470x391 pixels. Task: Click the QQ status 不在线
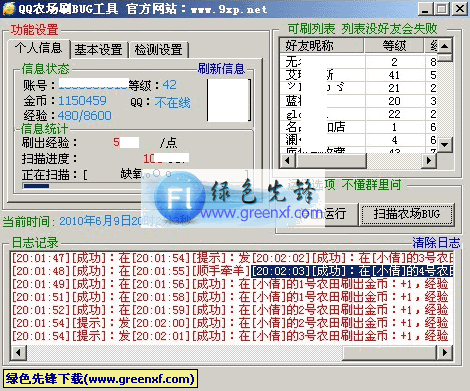(x=172, y=102)
